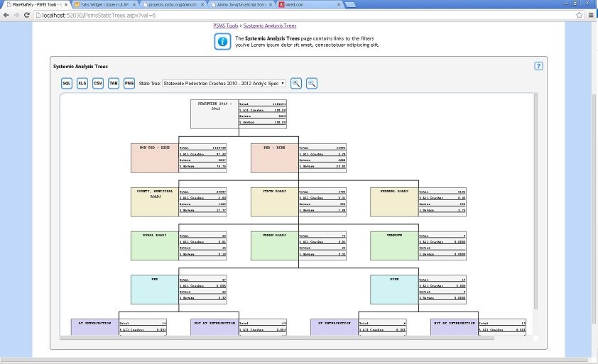Close the PlanHSafety PSMS Tools tab
Screen dimensions: 598x364
point(65,4)
